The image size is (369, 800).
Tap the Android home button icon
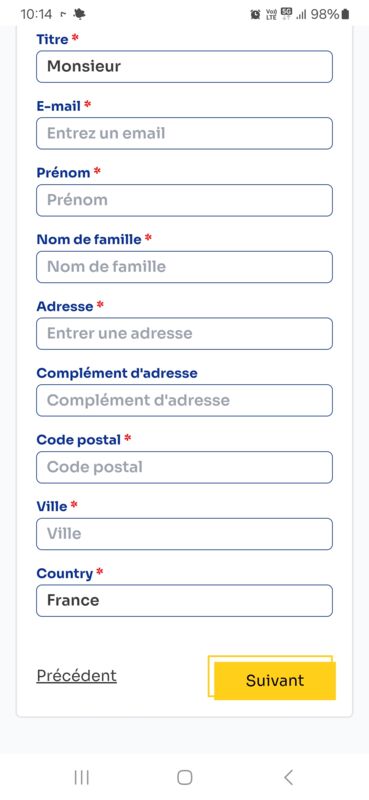185,778
